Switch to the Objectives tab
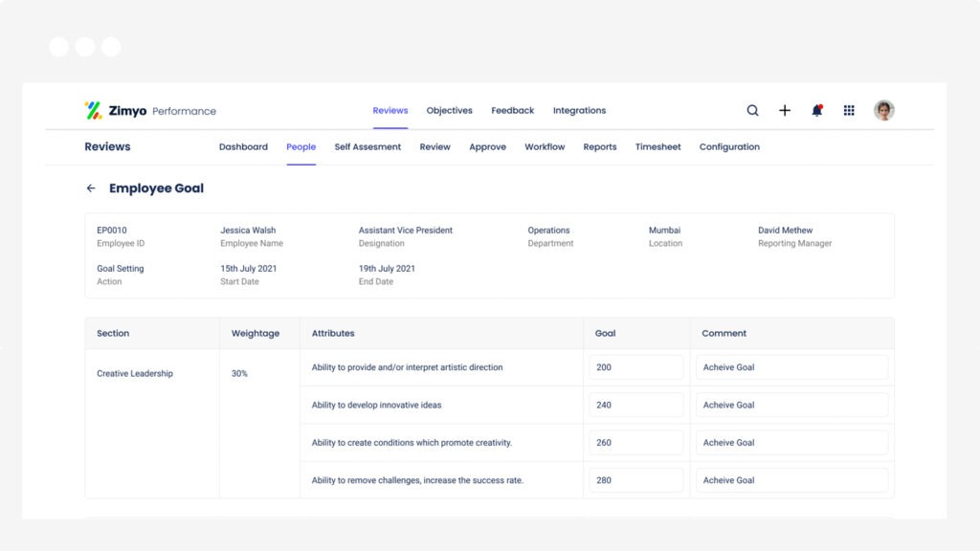Image resolution: width=980 pixels, height=551 pixels. tap(450, 110)
